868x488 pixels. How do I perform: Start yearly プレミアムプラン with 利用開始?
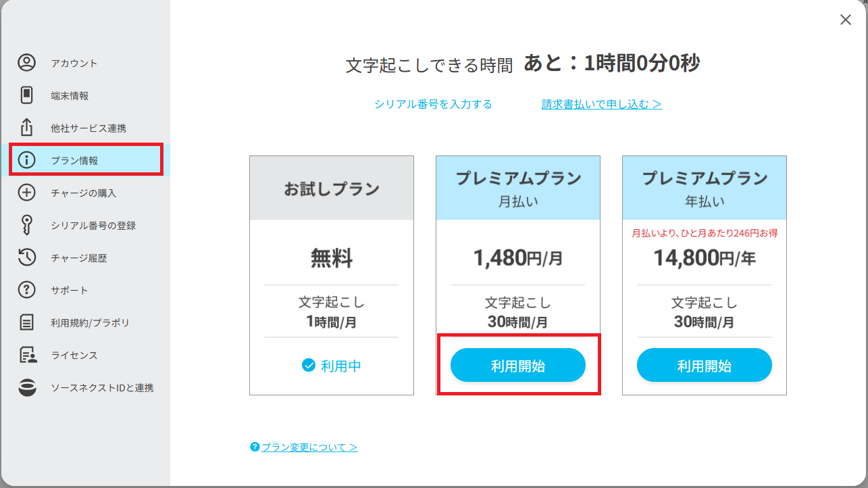tap(705, 366)
